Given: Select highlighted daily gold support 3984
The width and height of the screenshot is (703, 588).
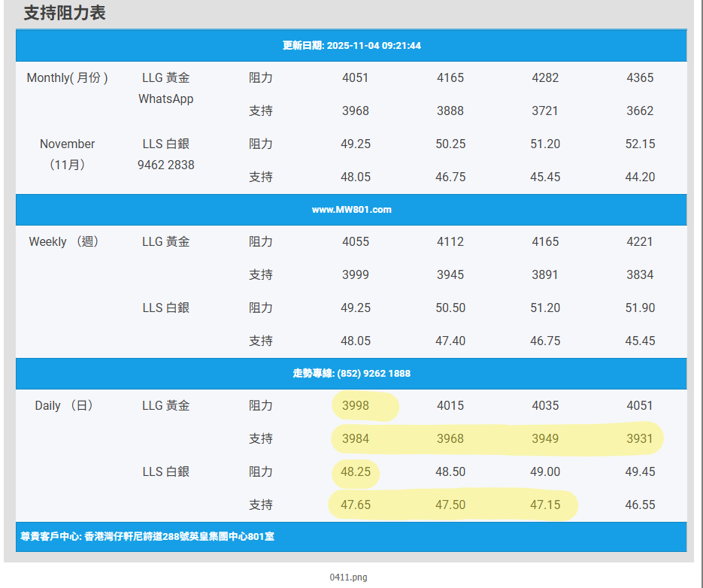Looking at the screenshot, I should [356, 439].
